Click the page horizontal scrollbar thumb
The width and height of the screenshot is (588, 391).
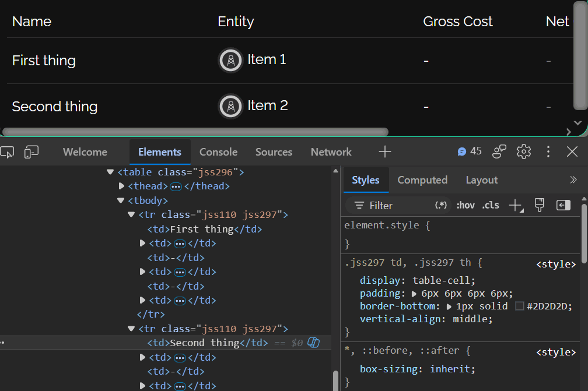click(x=195, y=132)
